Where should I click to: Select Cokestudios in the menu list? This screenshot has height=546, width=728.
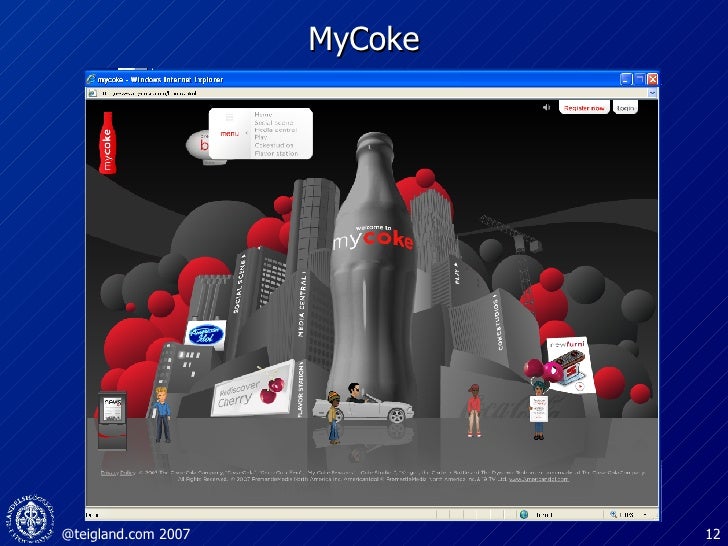point(274,145)
